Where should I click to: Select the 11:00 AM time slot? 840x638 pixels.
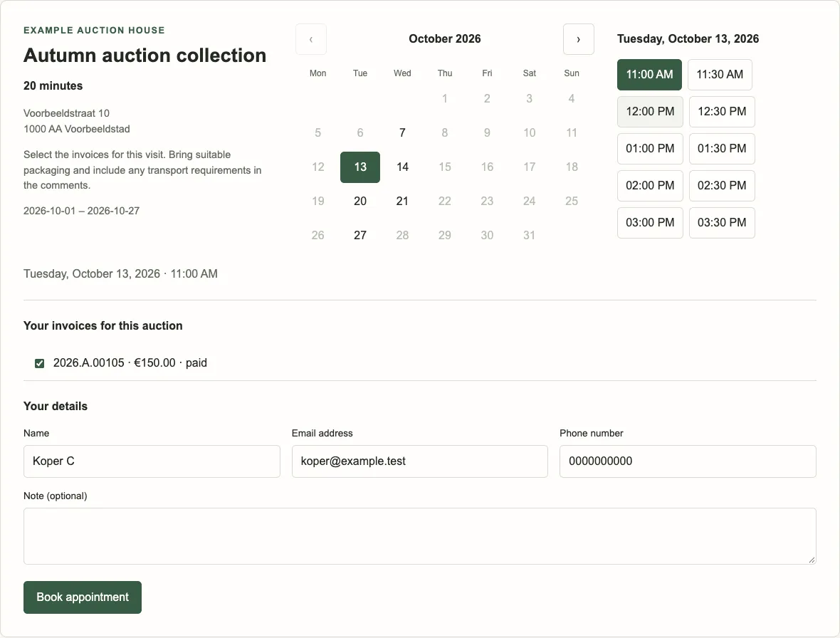coord(649,75)
